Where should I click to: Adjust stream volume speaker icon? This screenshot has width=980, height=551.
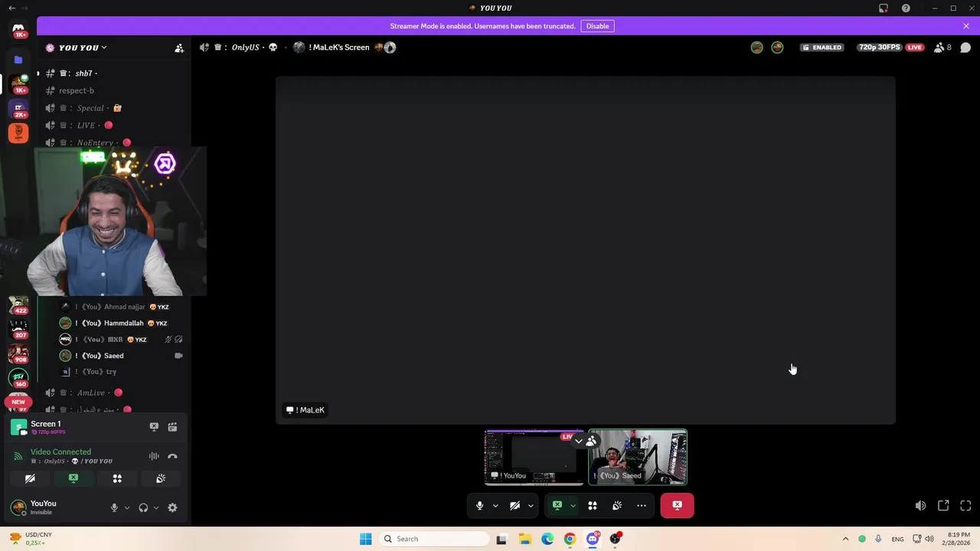point(920,506)
